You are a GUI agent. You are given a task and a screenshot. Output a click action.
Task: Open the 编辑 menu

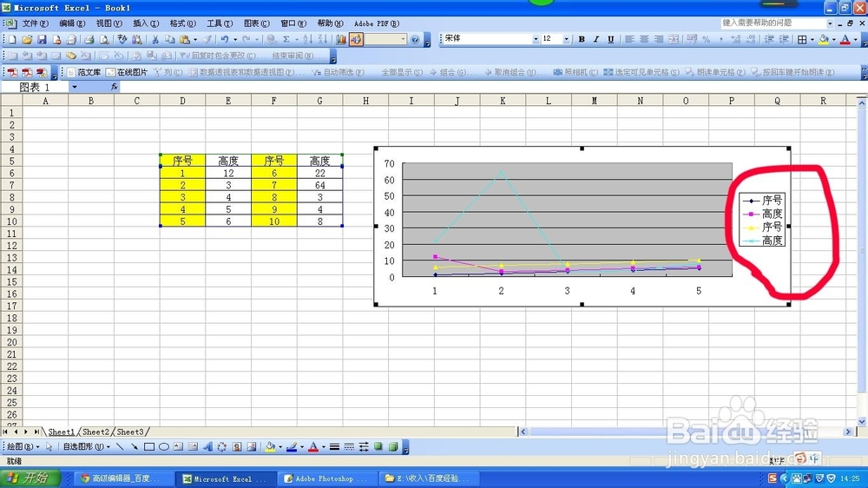pyautogui.click(x=72, y=23)
